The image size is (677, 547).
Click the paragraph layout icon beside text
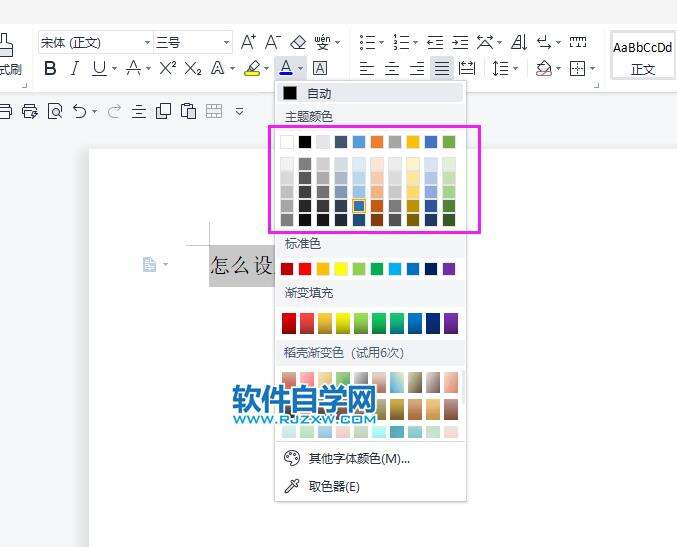click(x=149, y=264)
